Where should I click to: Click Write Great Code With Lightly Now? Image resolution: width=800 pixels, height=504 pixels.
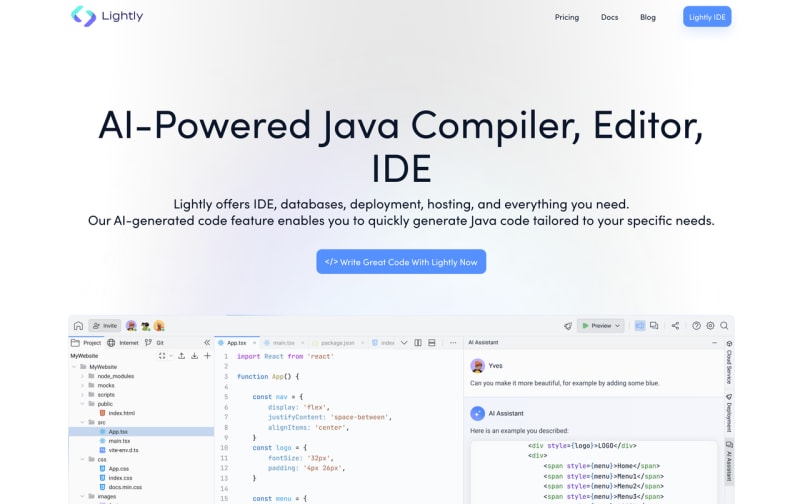pyautogui.click(x=401, y=262)
